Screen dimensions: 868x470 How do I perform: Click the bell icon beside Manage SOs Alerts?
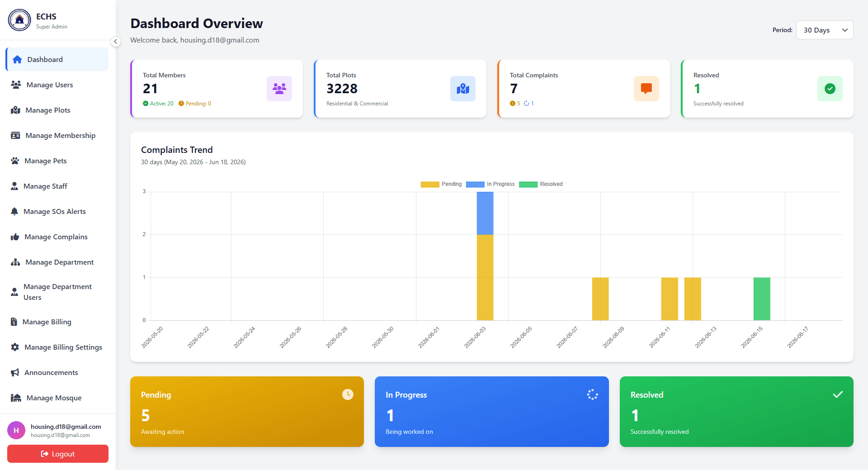click(x=14, y=211)
